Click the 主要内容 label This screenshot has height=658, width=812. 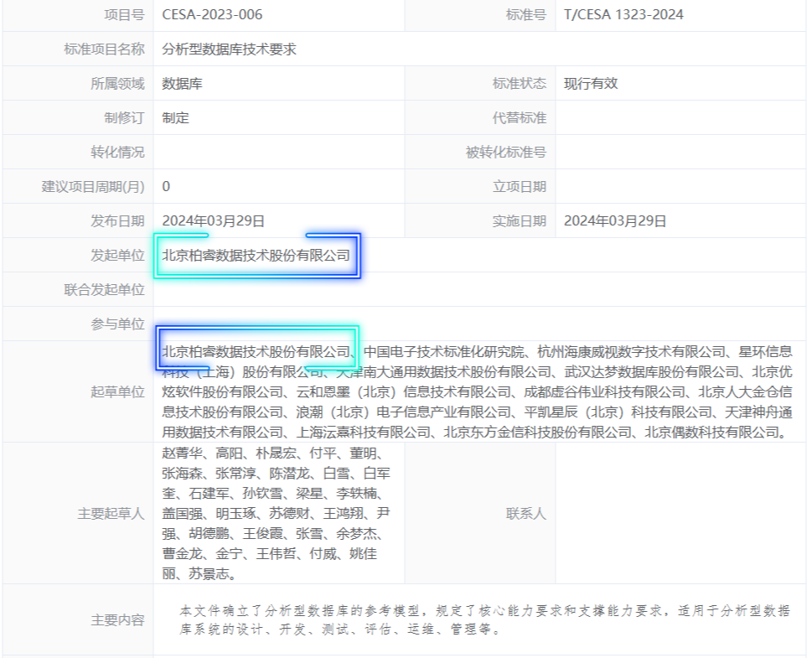click(x=117, y=620)
